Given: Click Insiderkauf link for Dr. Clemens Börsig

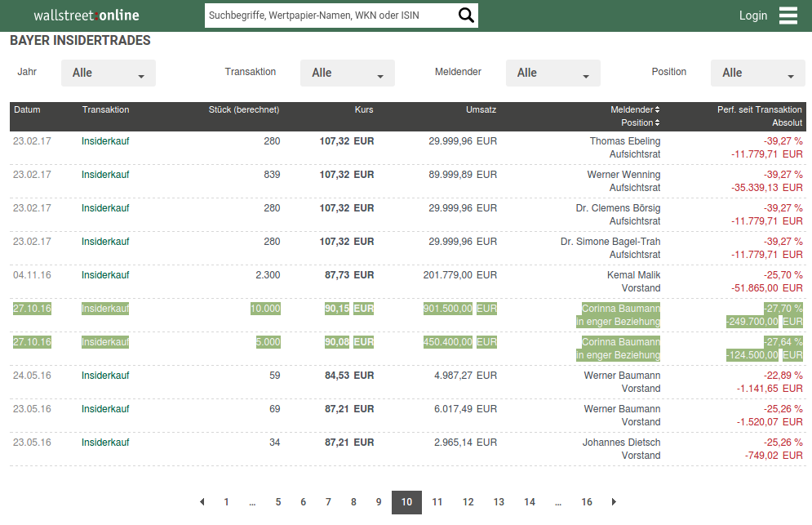Looking at the screenshot, I should click(x=105, y=208).
